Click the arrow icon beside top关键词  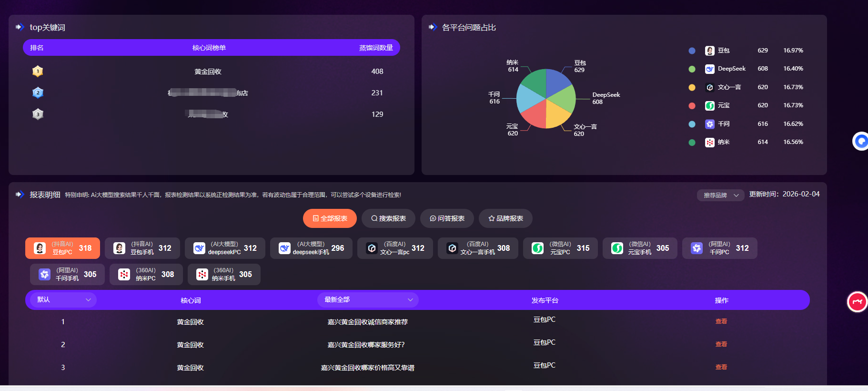20,27
